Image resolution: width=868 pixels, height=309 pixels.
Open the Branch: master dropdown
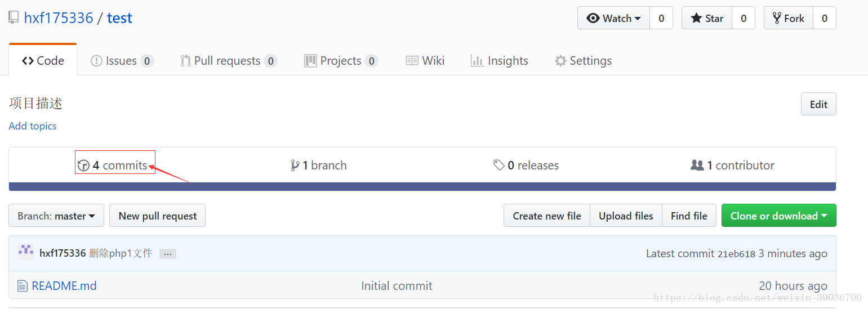click(x=56, y=216)
